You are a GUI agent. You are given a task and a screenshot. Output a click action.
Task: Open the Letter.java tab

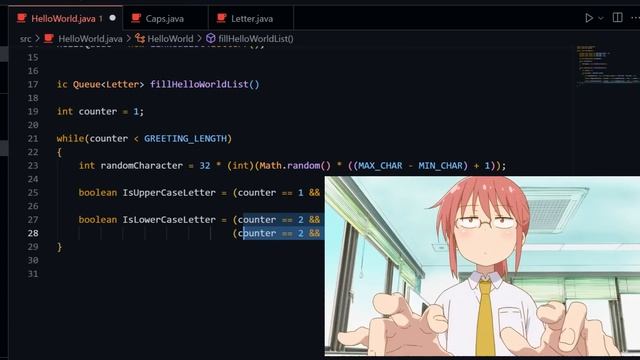252,18
